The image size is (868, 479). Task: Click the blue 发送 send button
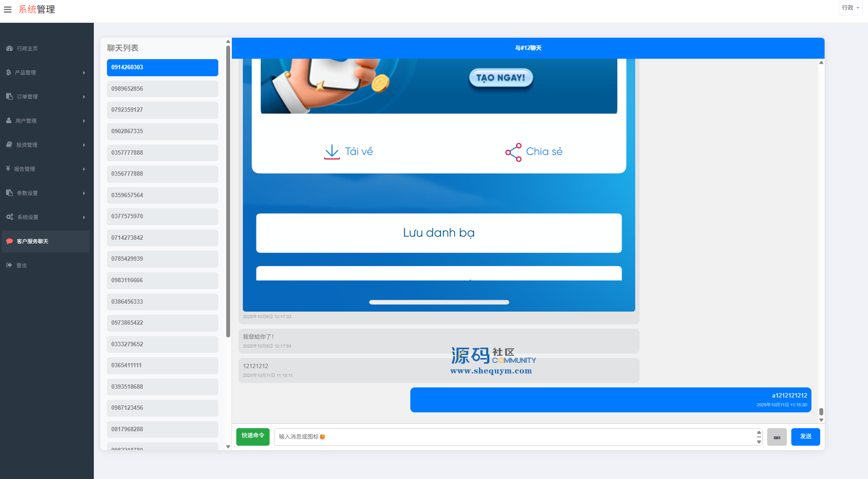point(805,436)
